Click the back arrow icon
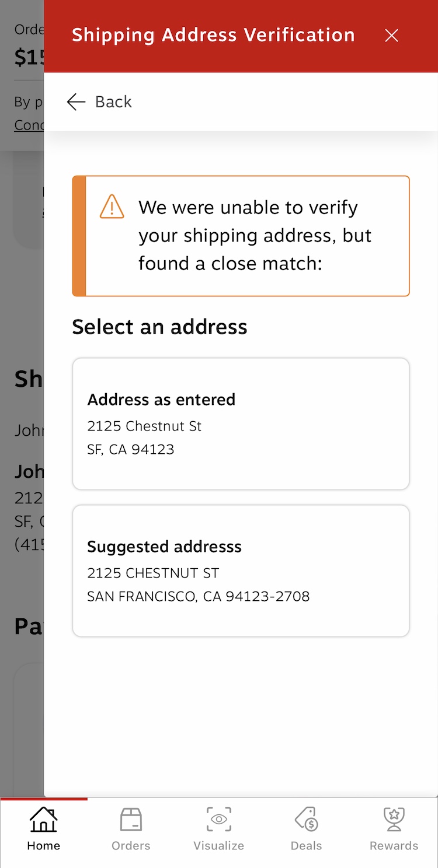The image size is (438, 868). 76,102
